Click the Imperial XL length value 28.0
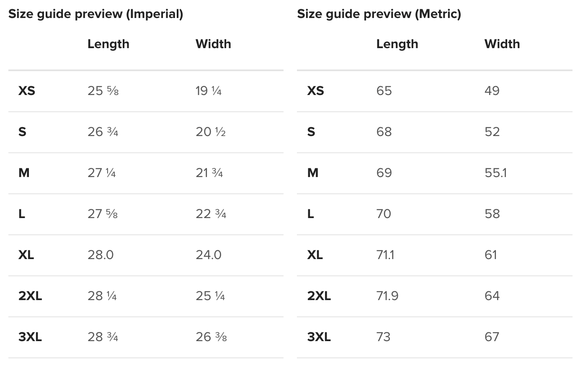This screenshot has width=588, height=370. (x=101, y=255)
